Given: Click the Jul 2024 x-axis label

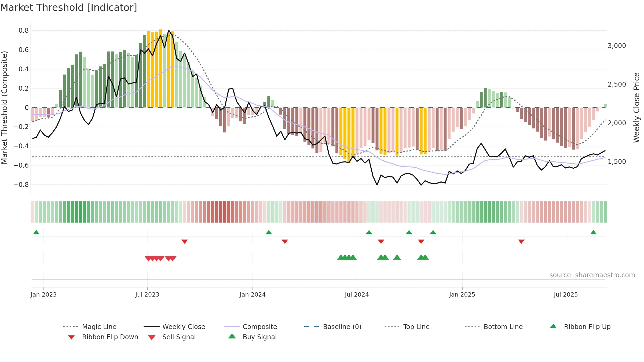Looking at the screenshot, I should coord(357,294).
